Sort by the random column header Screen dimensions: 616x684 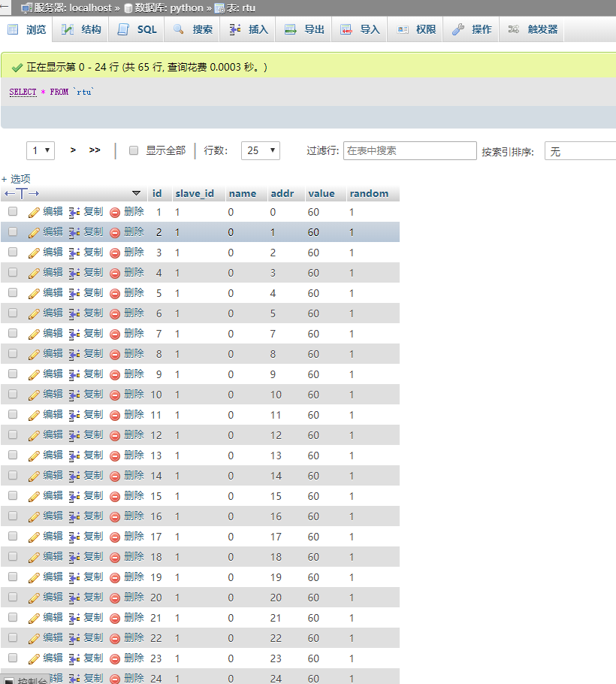point(369,193)
